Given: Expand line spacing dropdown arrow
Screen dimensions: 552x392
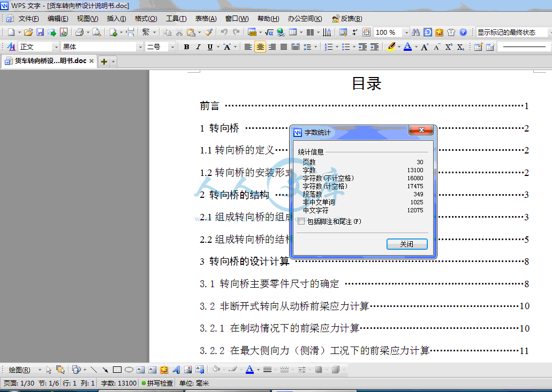Looking at the screenshot, I should coord(316,47).
